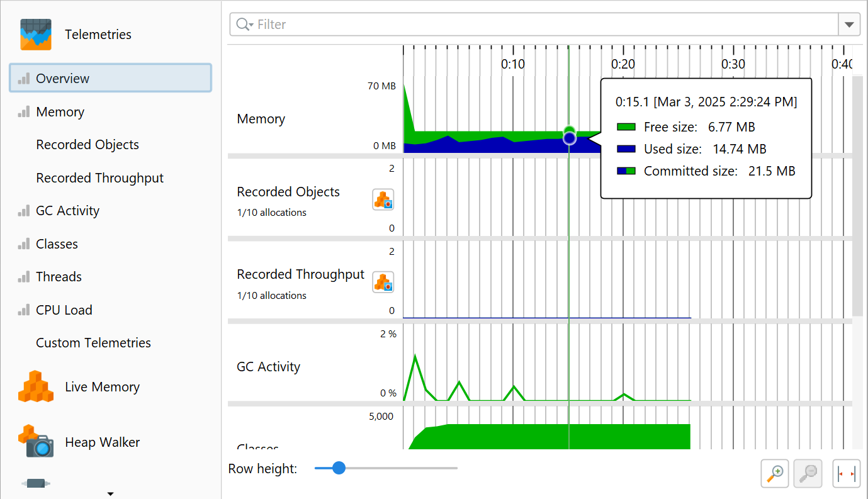Open CPU Load telemetry in sidebar
The height and width of the screenshot is (499, 868).
coord(64,310)
